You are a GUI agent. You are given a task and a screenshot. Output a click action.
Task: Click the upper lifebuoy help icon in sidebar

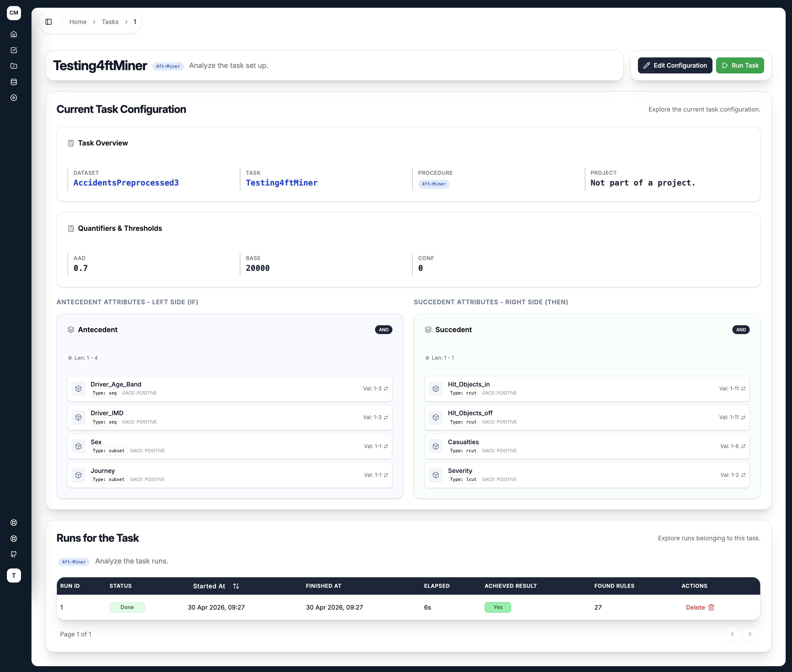point(14,523)
